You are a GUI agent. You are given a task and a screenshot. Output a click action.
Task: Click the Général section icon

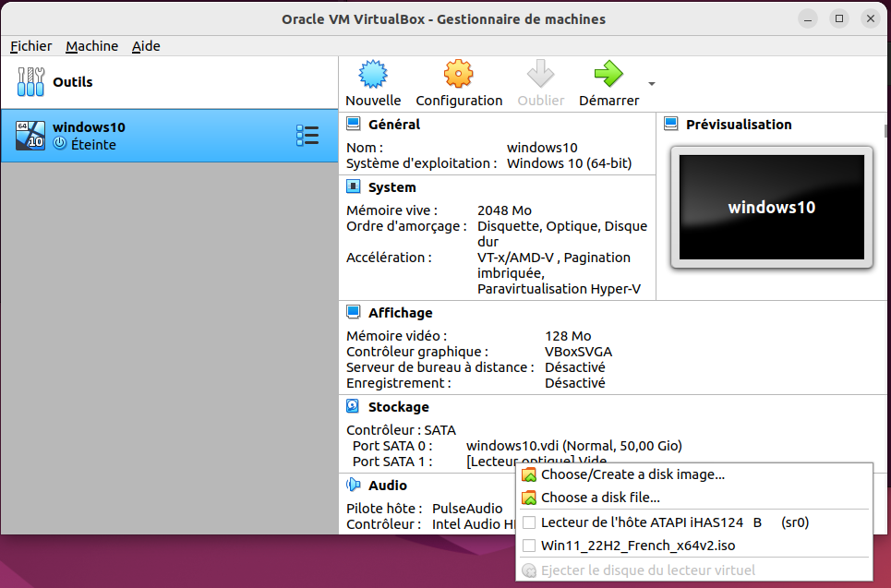tap(354, 124)
